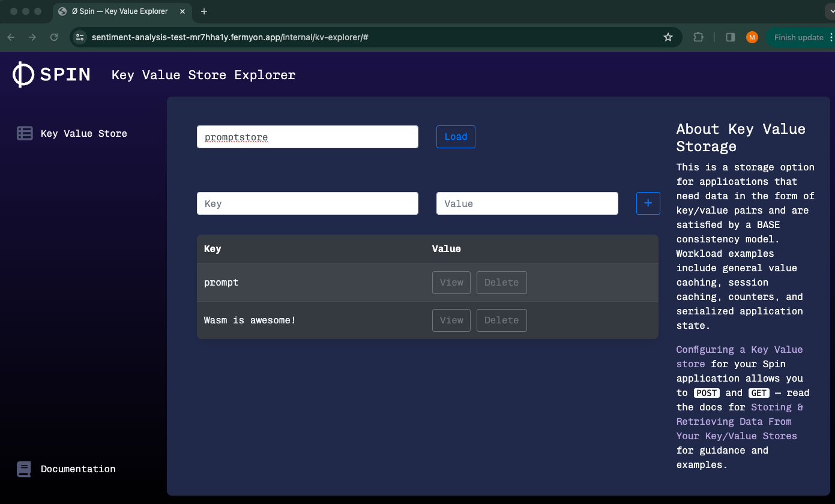Screen dimensions: 835x504
Task: Click the 'Wasm is awesome!' key cell
Action: click(250, 320)
